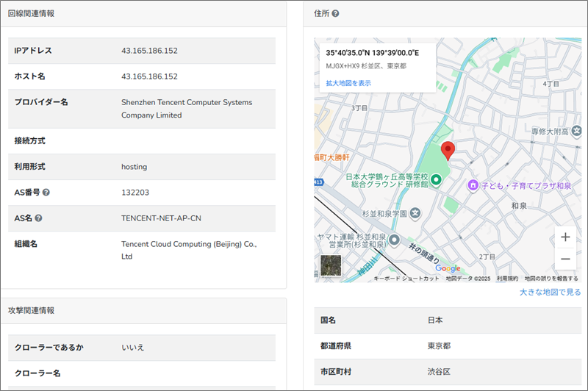Click the 専修大附高 school marker icon
The height and width of the screenshot is (391, 588).
click(x=576, y=131)
